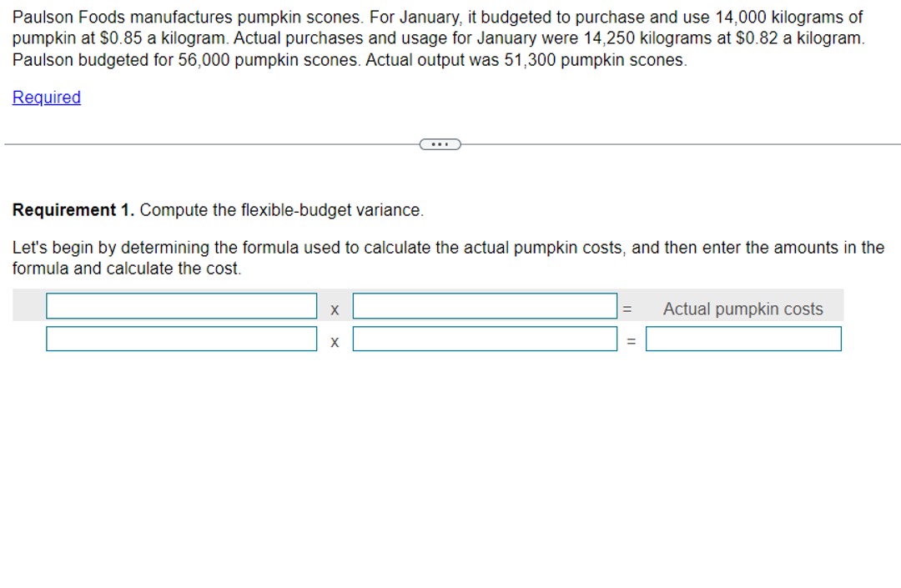Image resolution: width=901 pixels, height=588 pixels.
Task: Click the equals sign in the first row
Action: click(628, 309)
